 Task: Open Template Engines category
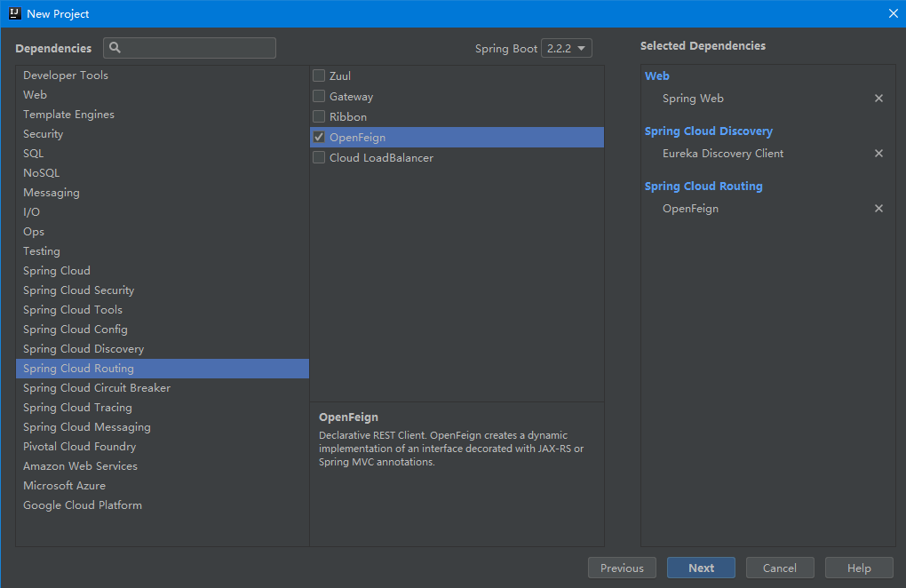click(x=163, y=115)
